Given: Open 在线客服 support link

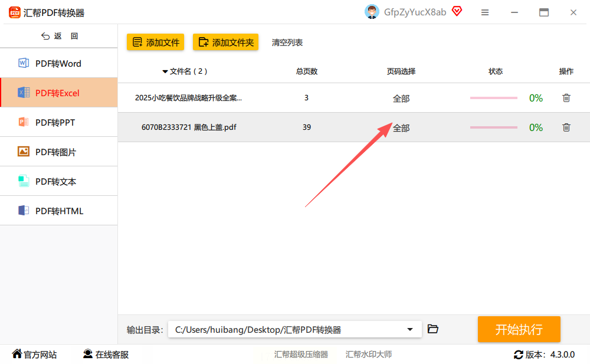Looking at the screenshot, I should (x=106, y=354).
